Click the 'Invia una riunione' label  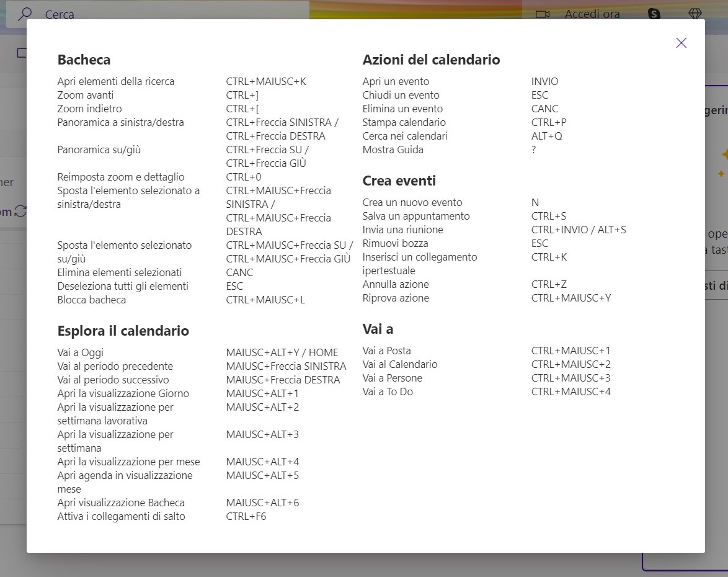402,230
